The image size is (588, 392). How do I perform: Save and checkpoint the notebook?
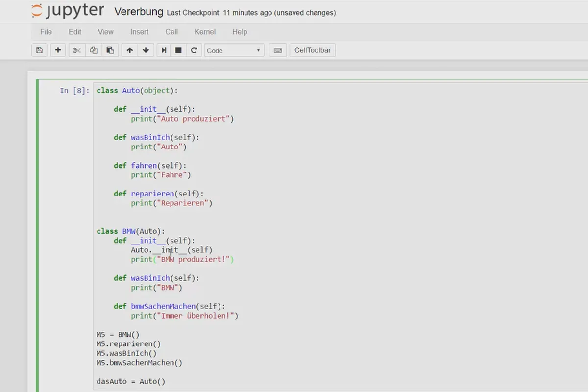coord(39,50)
